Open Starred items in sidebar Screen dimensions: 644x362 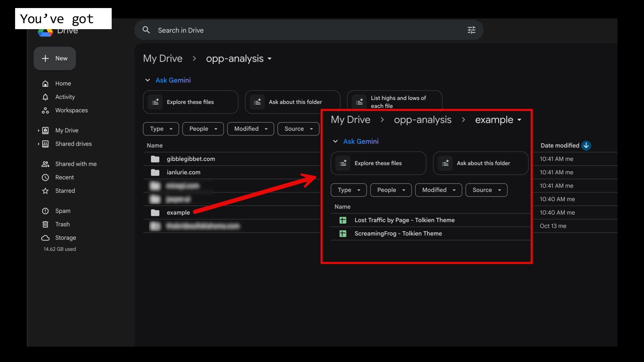coord(65,191)
